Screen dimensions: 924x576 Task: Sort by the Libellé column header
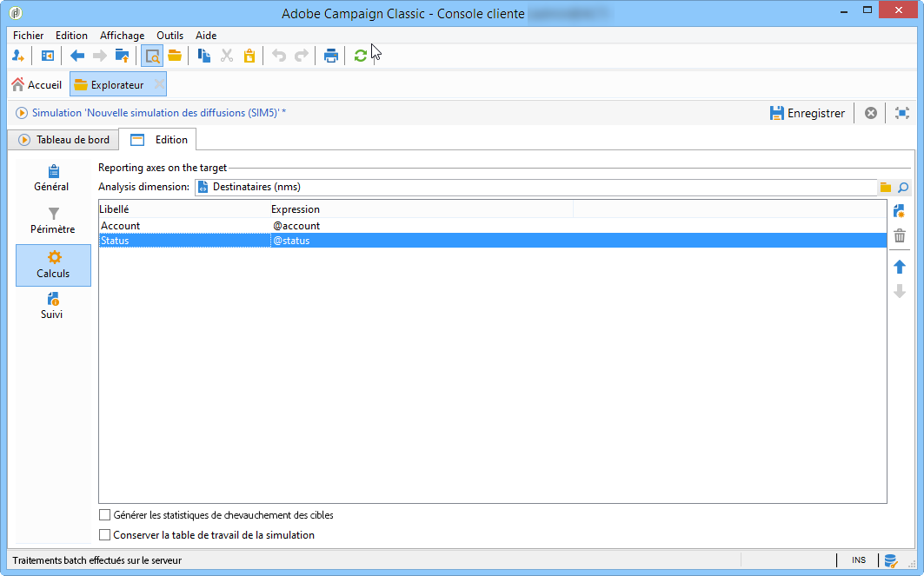(x=184, y=209)
